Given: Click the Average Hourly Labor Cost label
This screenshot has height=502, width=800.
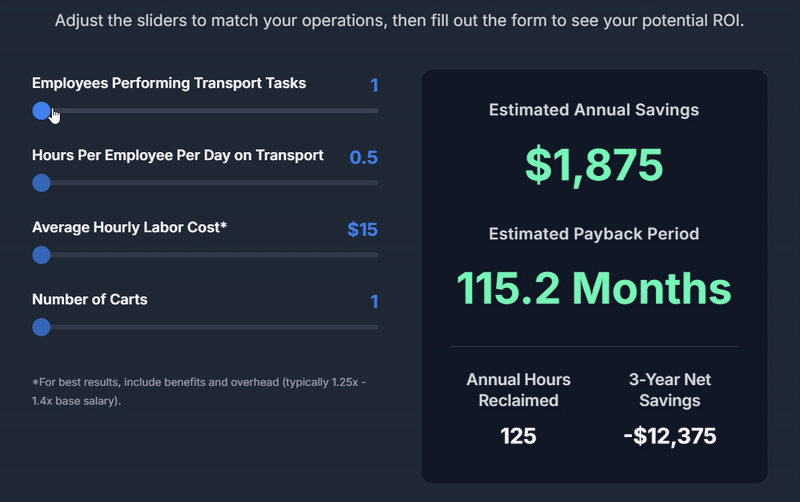Looking at the screenshot, I should pos(130,228).
